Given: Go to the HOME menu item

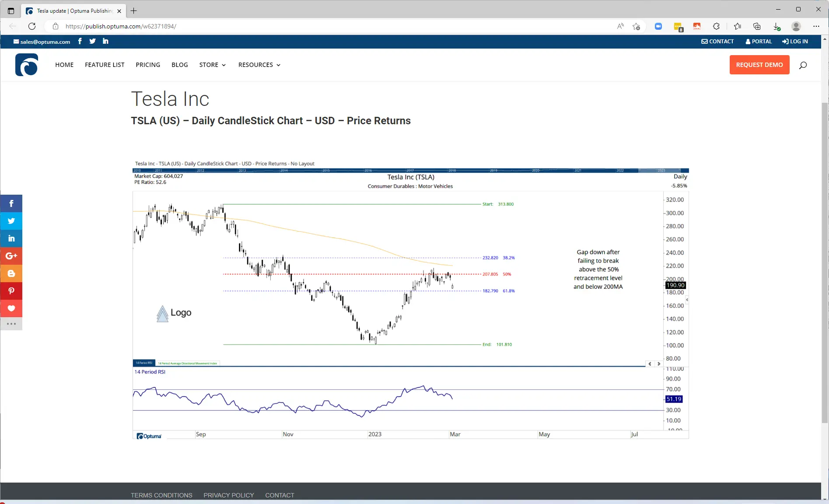Looking at the screenshot, I should pos(64,65).
